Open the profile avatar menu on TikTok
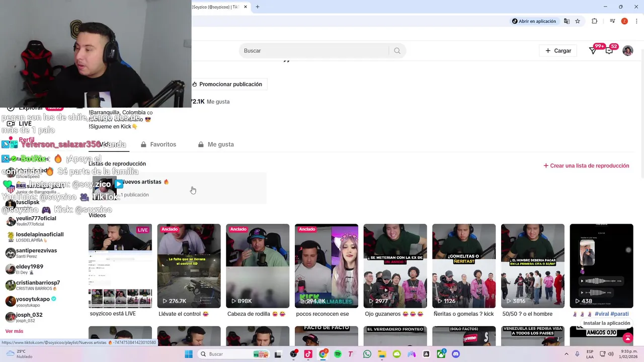The width and height of the screenshot is (644, 362). click(x=627, y=51)
